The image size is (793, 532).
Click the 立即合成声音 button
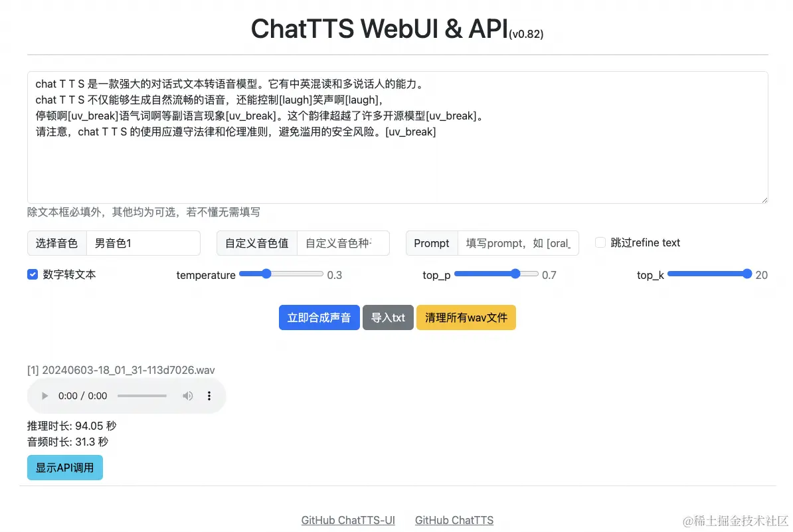pyautogui.click(x=319, y=317)
